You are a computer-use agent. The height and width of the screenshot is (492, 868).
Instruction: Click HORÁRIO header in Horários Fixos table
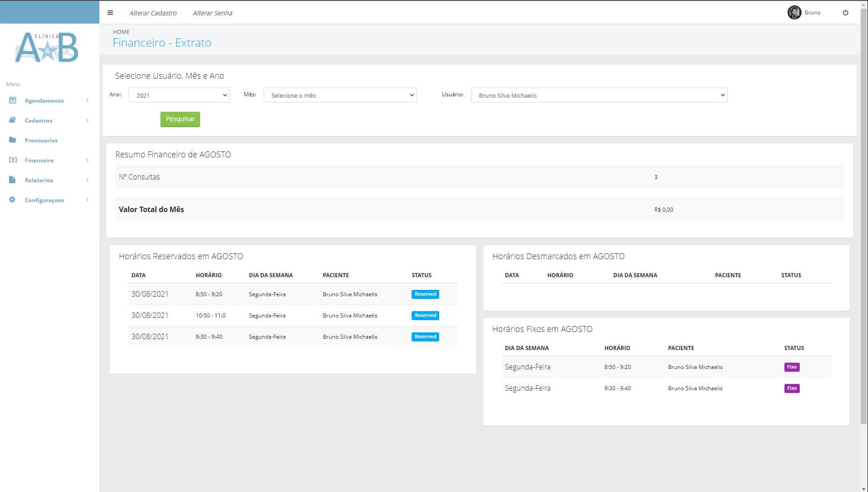pyautogui.click(x=617, y=348)
